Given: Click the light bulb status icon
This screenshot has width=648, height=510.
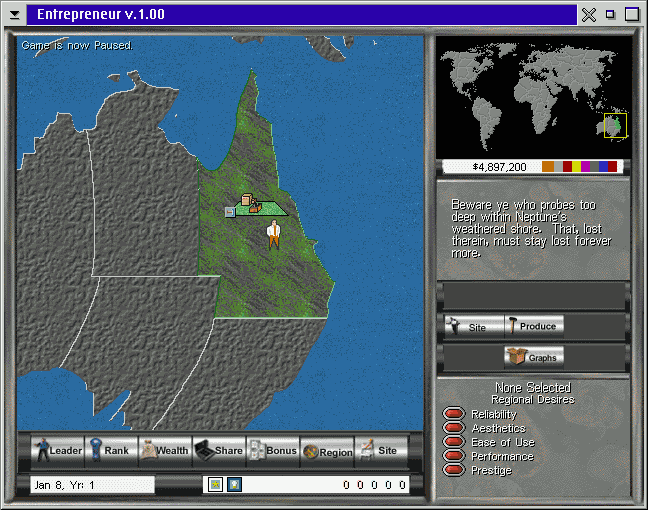Looking at the screenshot, I should pos(234,484).
